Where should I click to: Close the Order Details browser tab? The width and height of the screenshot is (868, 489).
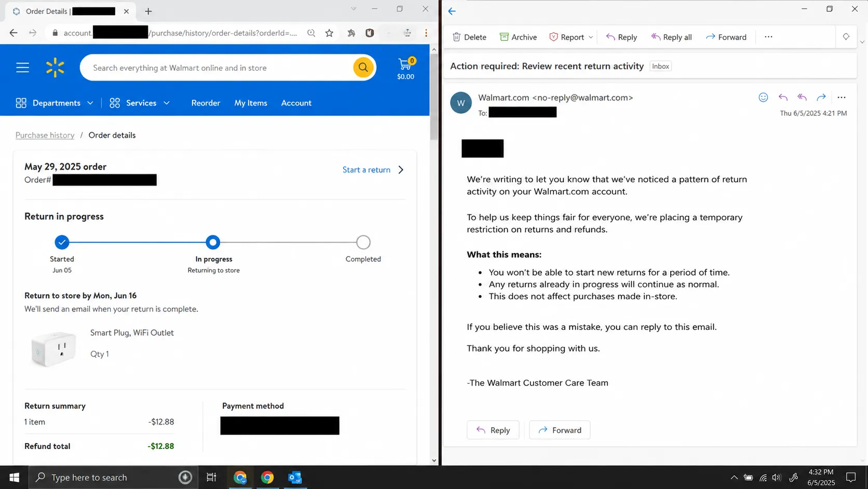coord(126,11)
